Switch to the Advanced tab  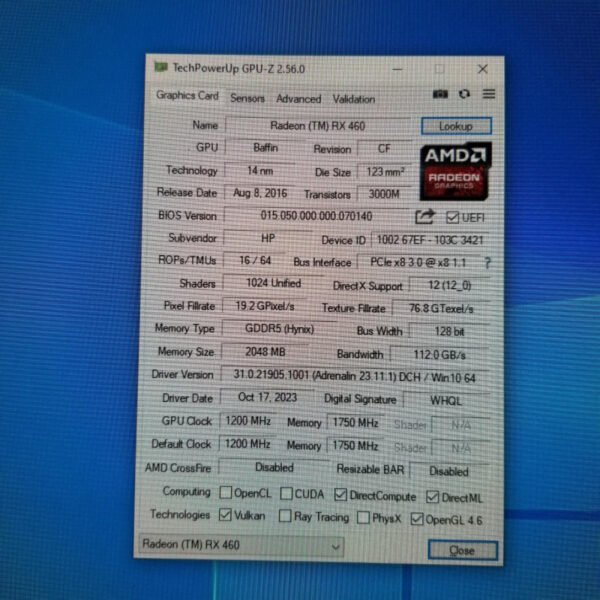pos(298,99)
